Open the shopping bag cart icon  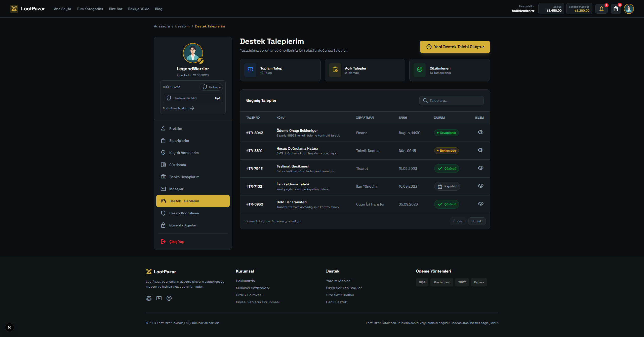point(616,9)
